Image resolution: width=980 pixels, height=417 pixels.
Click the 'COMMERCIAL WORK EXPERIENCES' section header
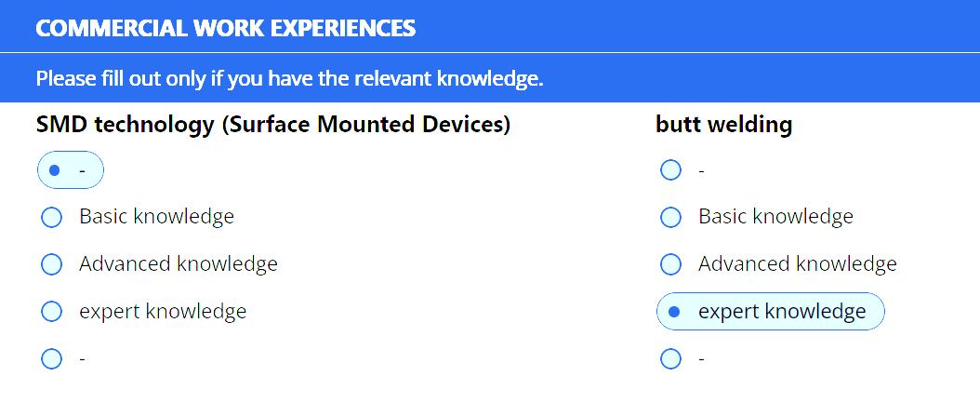pos(225,28)
